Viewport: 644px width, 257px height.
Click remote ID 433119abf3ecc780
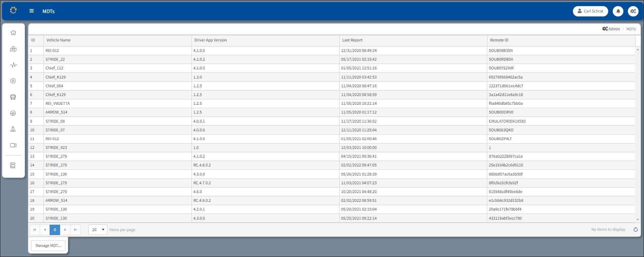tap(505, 218)
